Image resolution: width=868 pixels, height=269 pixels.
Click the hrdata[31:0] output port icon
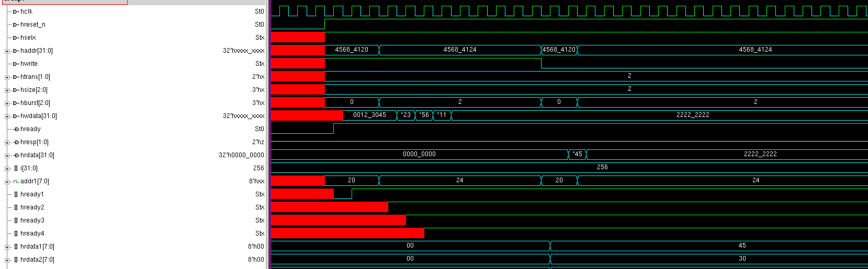(x=16, y=155)
